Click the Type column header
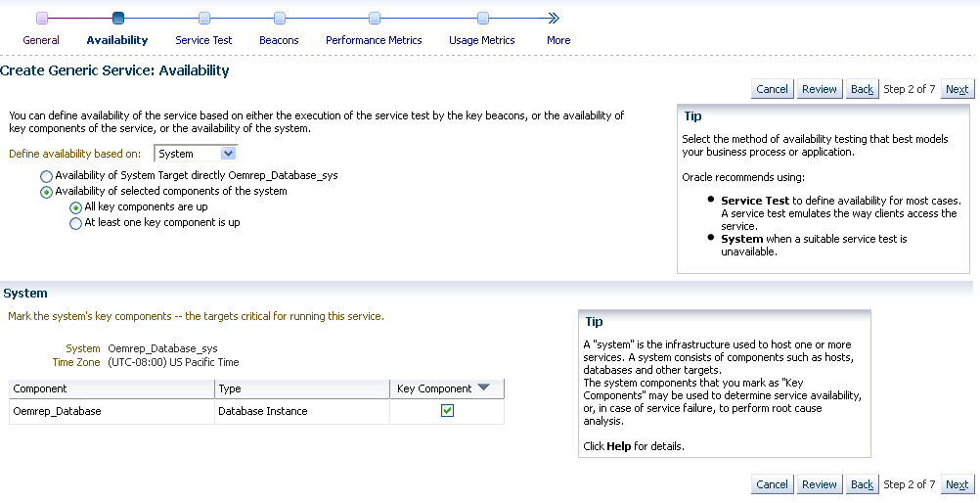Image resolution: width=980 pixels, height=503 pixels. [302, 389]
